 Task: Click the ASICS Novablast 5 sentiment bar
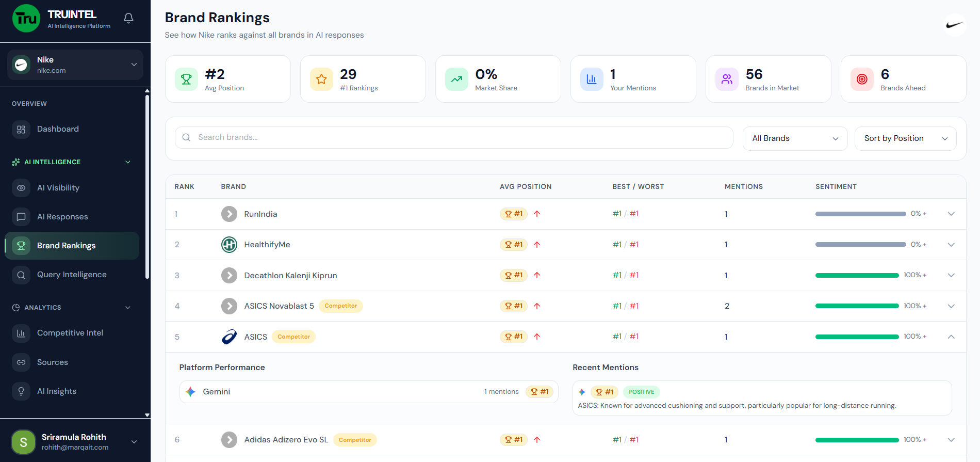[857, 306]
